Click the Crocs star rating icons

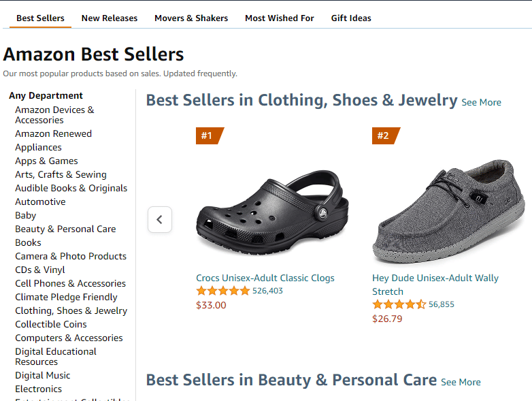(223, 291)
